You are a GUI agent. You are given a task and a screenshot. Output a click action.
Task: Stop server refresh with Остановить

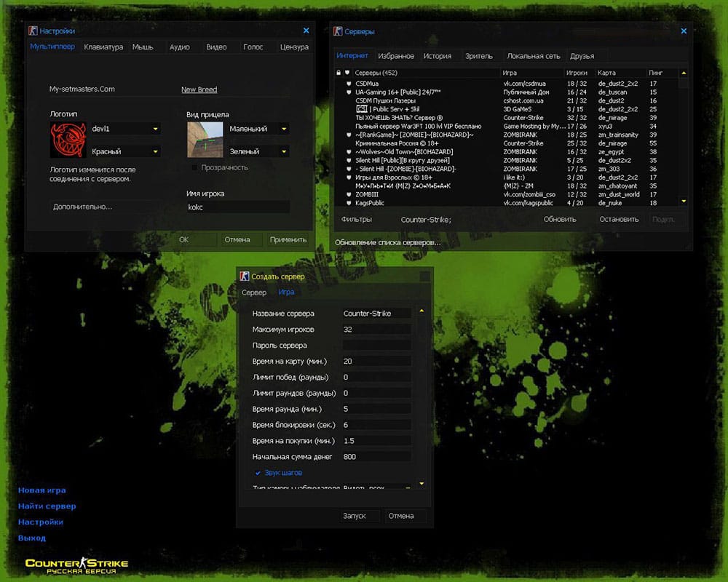point(619,220)
